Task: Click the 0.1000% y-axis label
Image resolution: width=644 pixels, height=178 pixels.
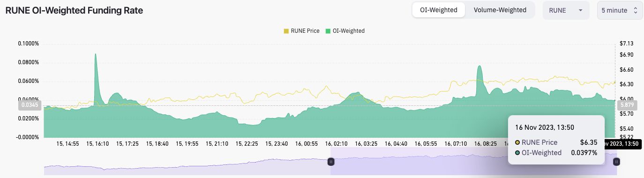Action: click(x=29, y=44)
